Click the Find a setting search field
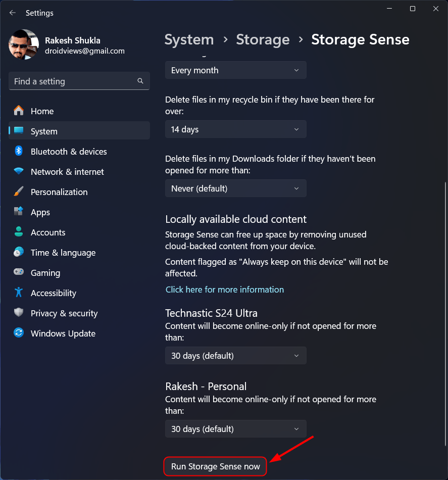 [x=73, y=81]
